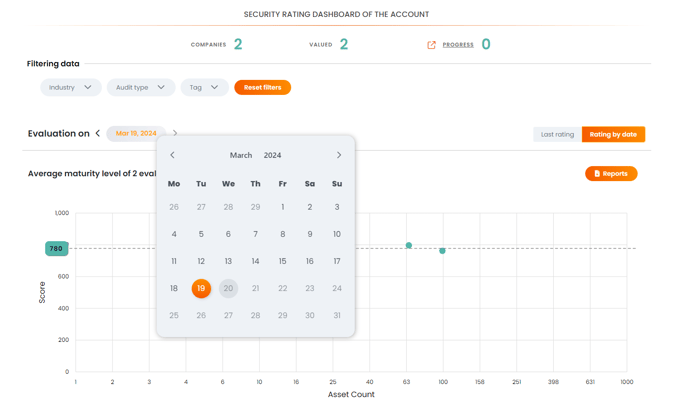Go to next evaluation date arrow
The width and height of the screenshot is (675, 399).
pyautogui.click(x=175, y=133)
